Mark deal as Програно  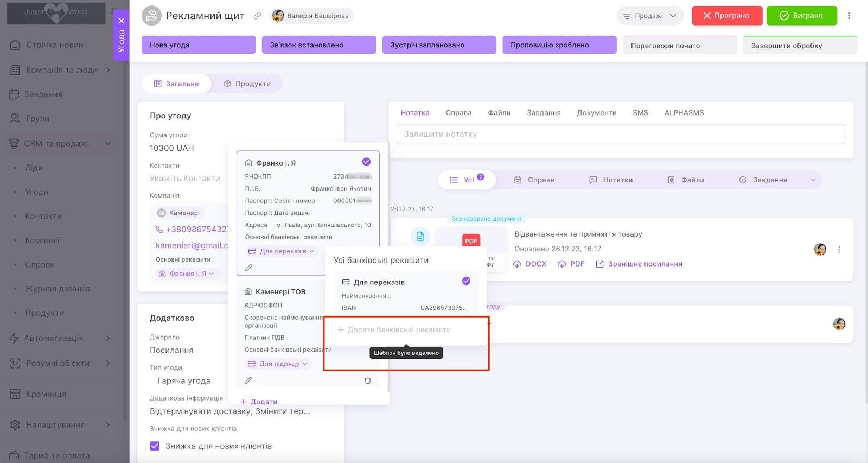(727, 16)
